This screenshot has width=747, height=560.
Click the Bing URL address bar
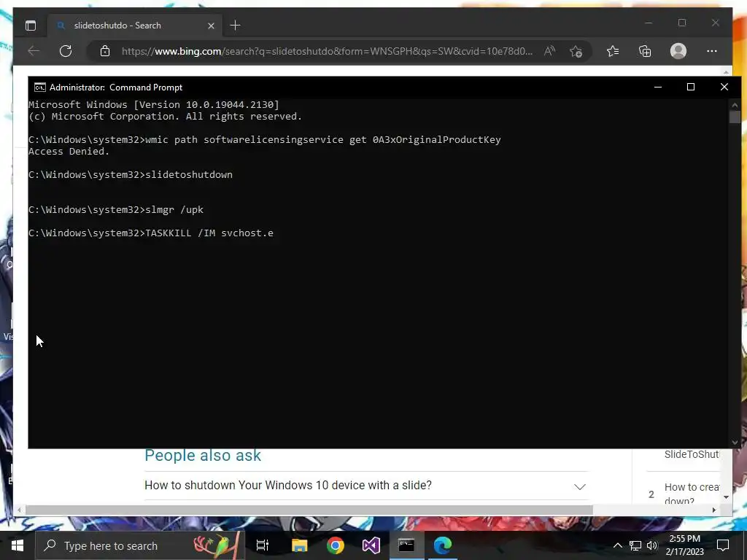(x=327, y=51)
